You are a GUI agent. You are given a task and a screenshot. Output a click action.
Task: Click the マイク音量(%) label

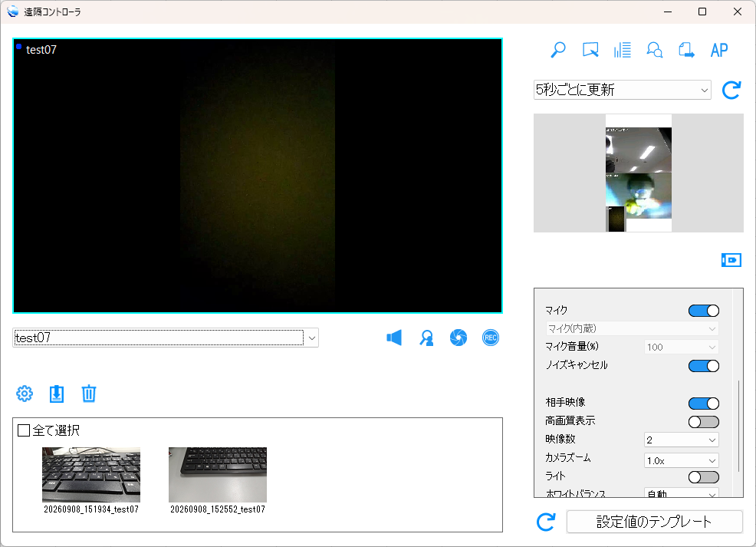(572, 346)
